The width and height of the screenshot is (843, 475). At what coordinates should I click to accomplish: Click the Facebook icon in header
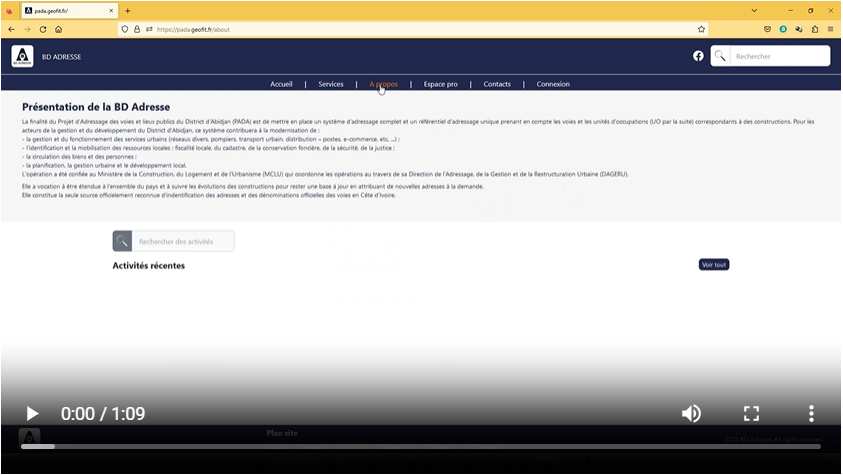[x=698, y=56]
